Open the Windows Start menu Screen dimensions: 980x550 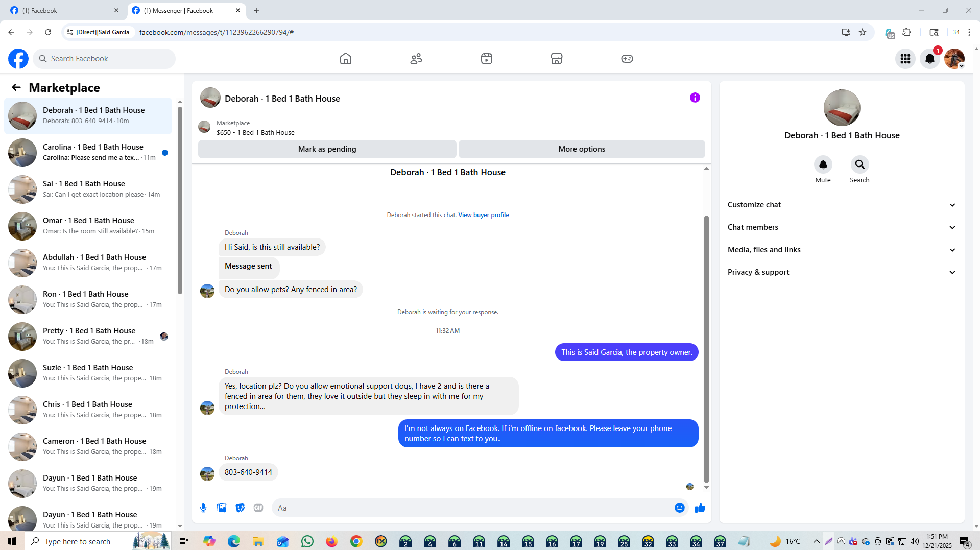[x=12, y=541]
